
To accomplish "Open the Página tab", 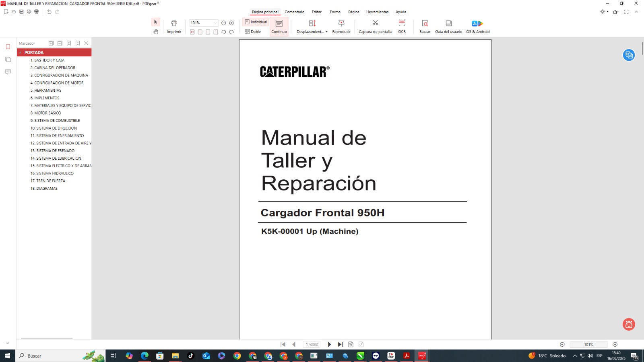I will pyautogui.click(x=354, y=12).
